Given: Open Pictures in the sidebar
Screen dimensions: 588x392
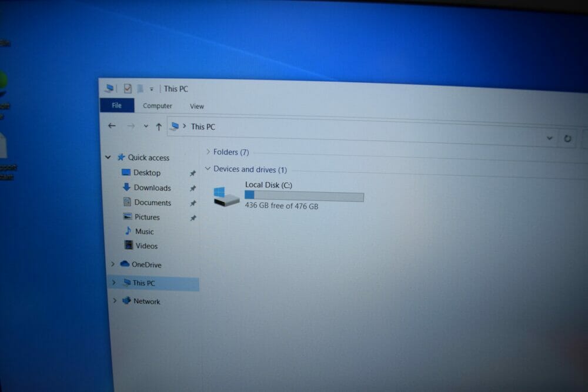Looking at the screenshot, I should coord(147,217).
